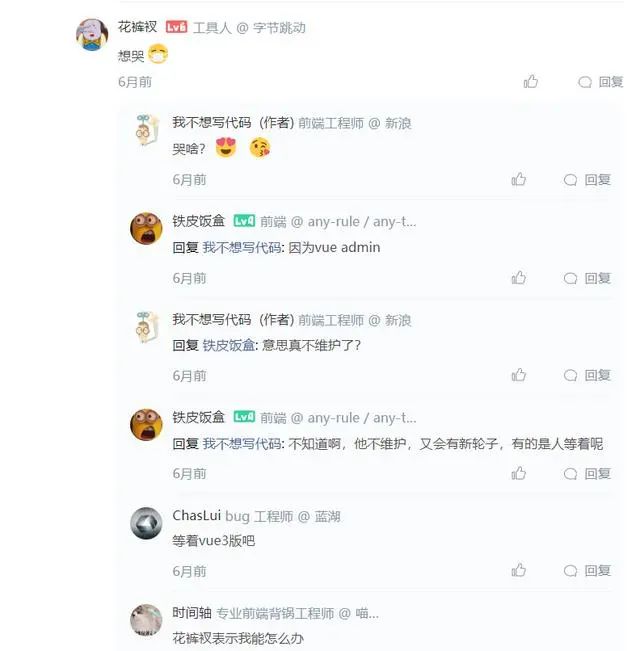Screen dimensions: 640x651
Task: Click the thumbs-up on 我不想写代码's emoji reply
Action: click(x=519, y=180)
